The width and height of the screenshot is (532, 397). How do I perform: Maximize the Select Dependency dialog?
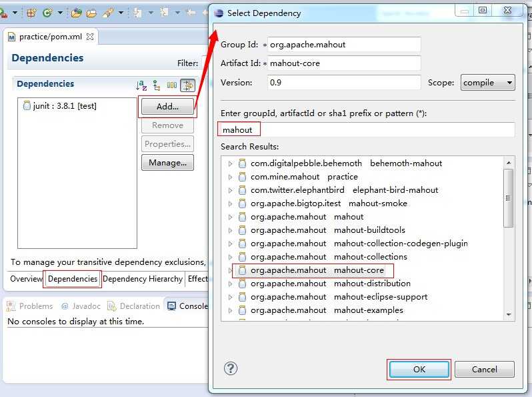483,11
